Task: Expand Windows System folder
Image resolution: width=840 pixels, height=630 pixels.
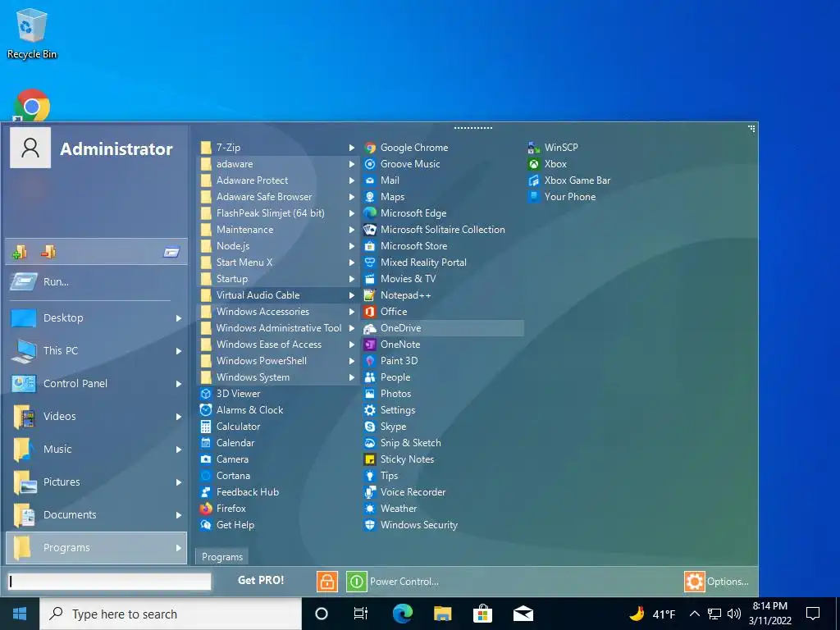Action: tap(277, 377)
